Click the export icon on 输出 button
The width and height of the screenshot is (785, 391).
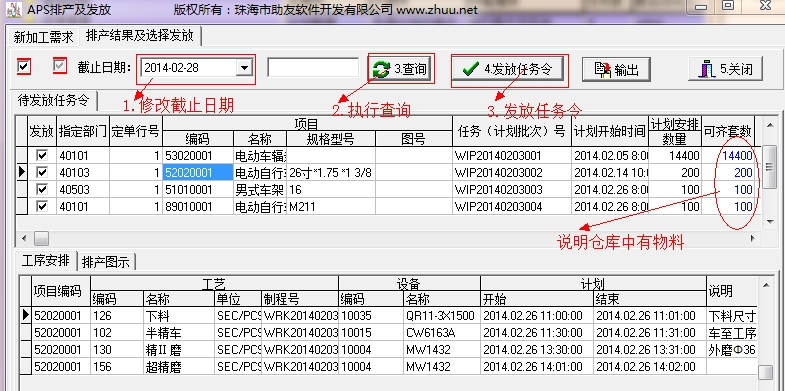click(x=603, y=70)
